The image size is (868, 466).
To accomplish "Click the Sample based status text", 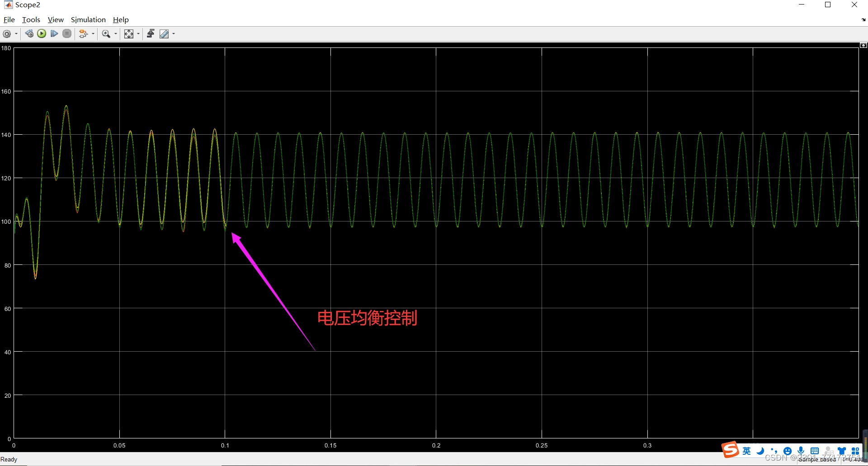I will coord(817,460).
